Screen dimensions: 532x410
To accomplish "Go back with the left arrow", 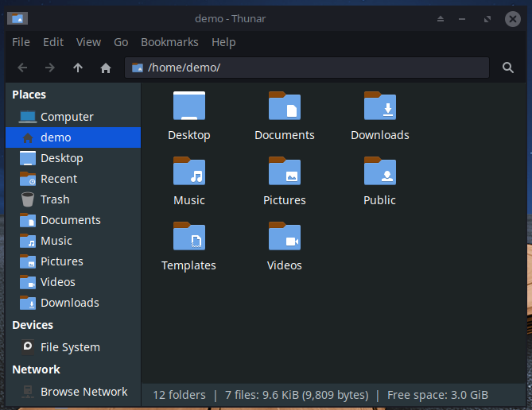I will (x=22, y=68).
